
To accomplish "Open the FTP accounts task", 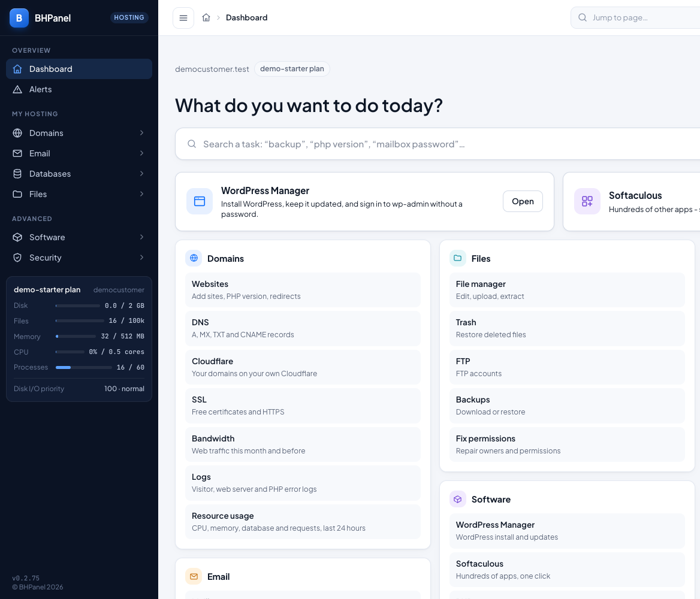I will [567, 367].
